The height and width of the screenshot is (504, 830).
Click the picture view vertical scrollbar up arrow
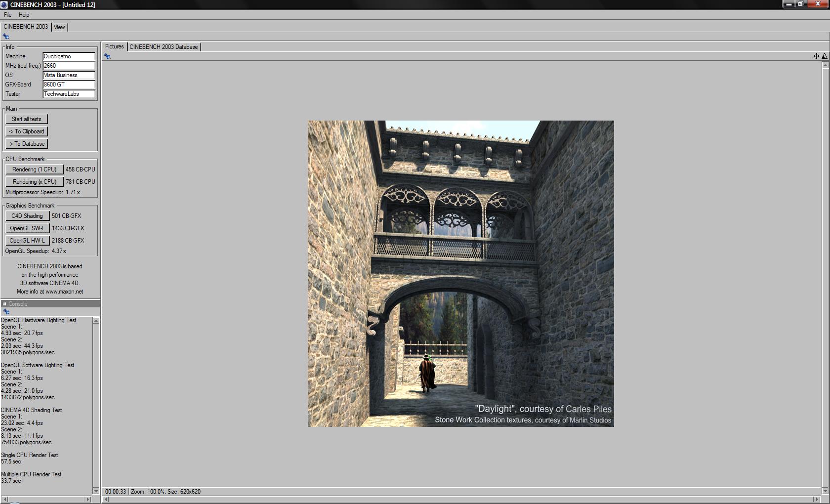(x=825, y=65)
